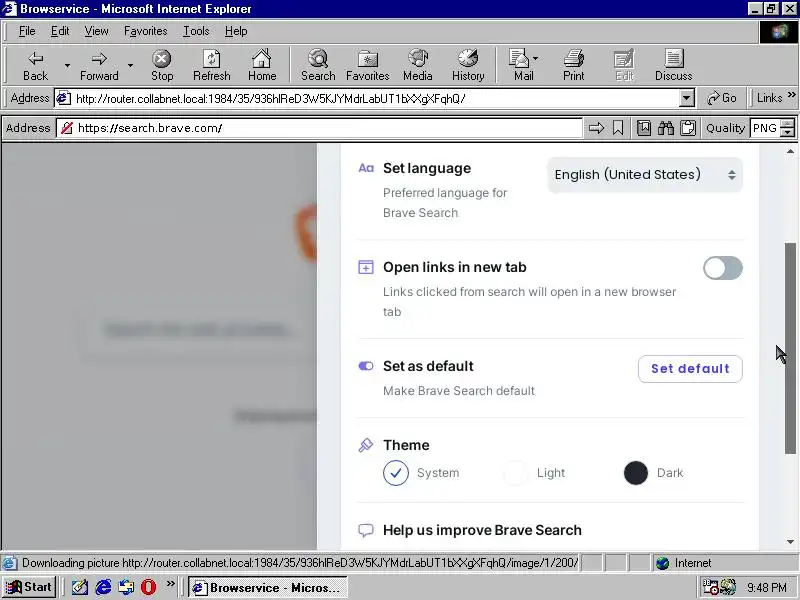Click the Start button

pyautogui.click(x=29, y=587)
